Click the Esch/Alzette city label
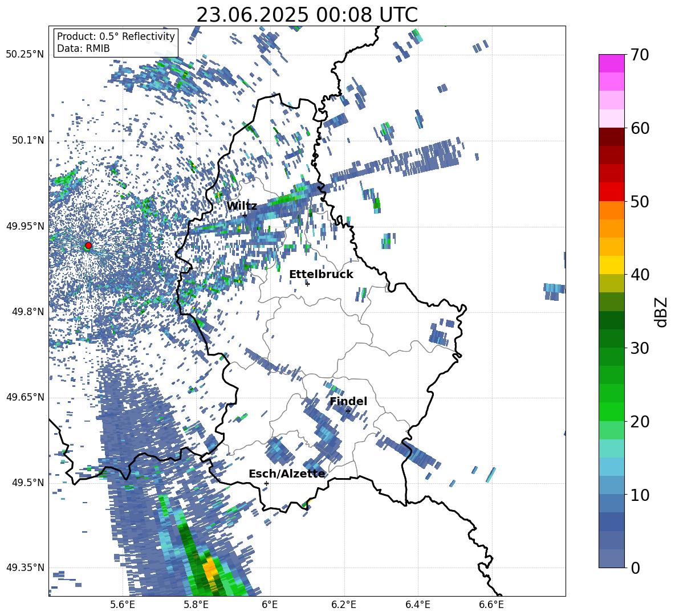675x616 pixels. (287, 474)
